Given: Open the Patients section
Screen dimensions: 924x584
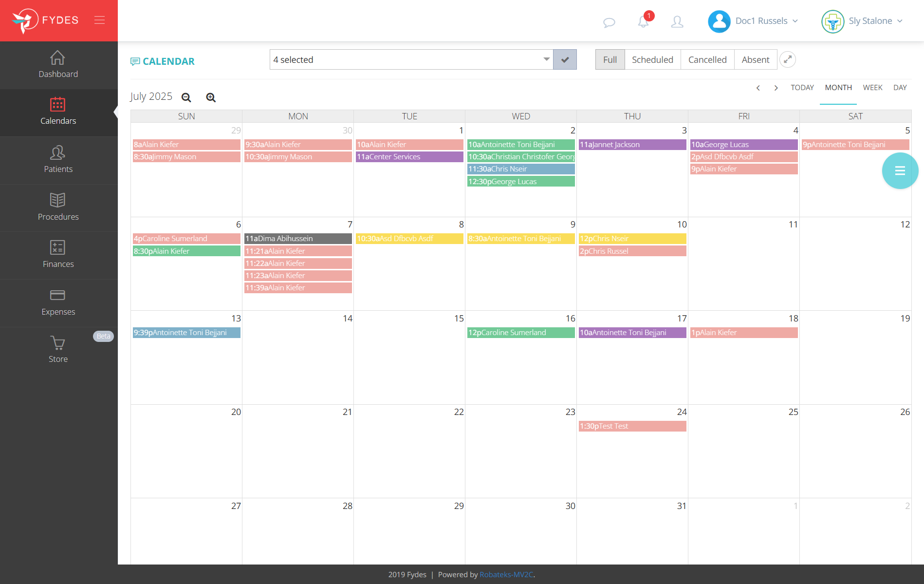Looking at the screenshot, I should click(x=58, y=160).
